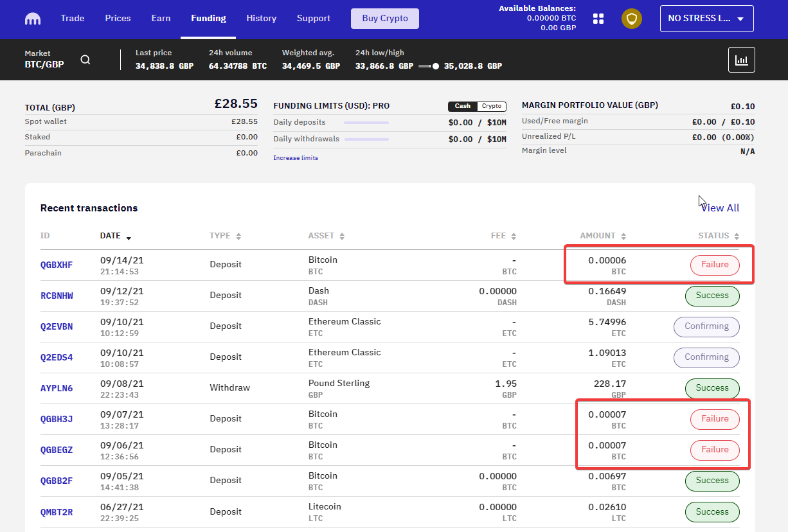The width and height of the screenshot is (788, 532).
Task: Open the ASSET column sort chevron
Action: tap(342, 236)
